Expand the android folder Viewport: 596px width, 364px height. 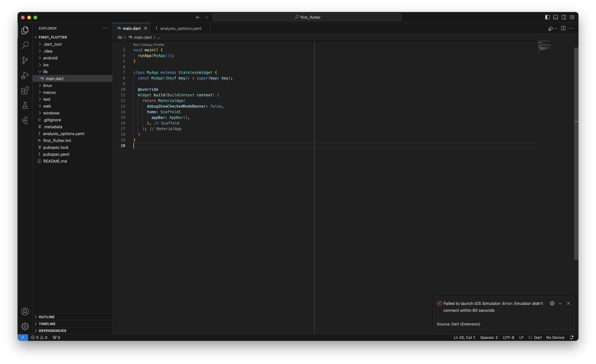(73, 58)
